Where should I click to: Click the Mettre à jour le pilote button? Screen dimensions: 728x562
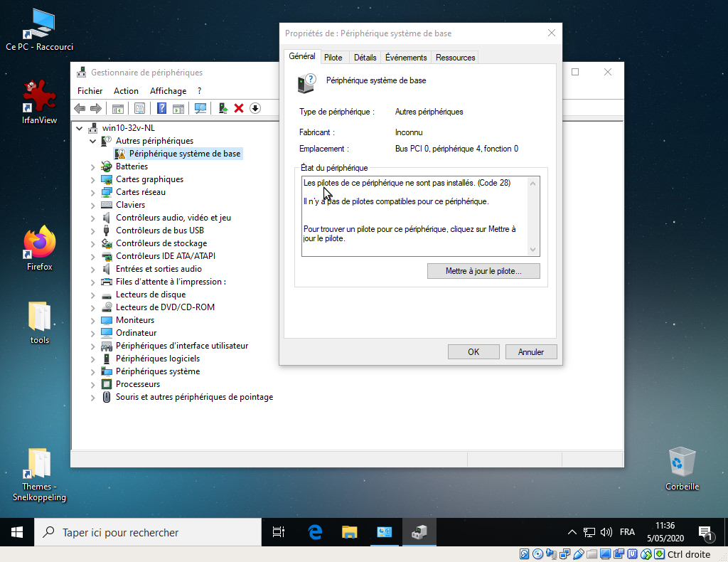click(x=483, y=271)
